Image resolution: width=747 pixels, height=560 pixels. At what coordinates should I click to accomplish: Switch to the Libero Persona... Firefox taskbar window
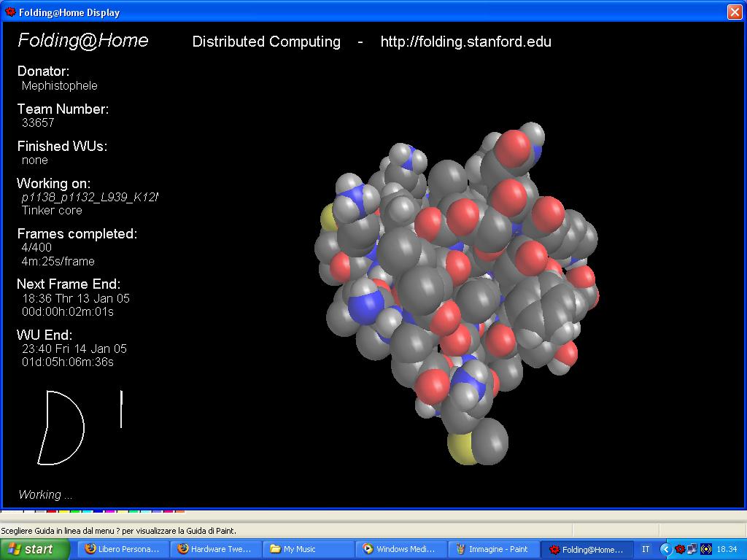coord(123,549)
